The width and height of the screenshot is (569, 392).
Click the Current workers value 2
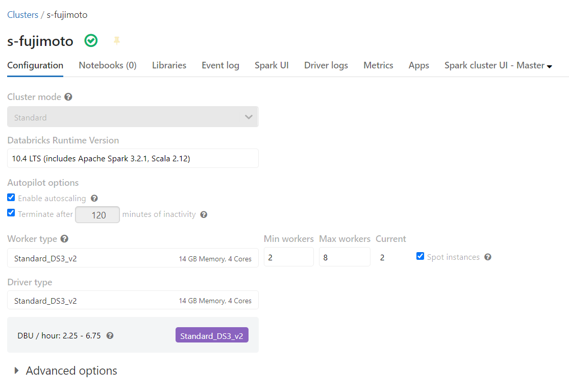(382, 258)
